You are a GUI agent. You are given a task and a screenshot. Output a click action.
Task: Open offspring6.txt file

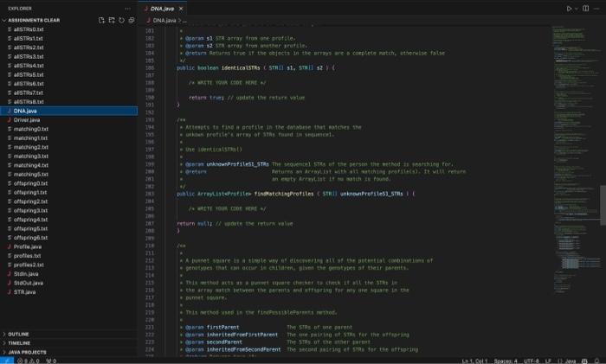click(68, 238)
